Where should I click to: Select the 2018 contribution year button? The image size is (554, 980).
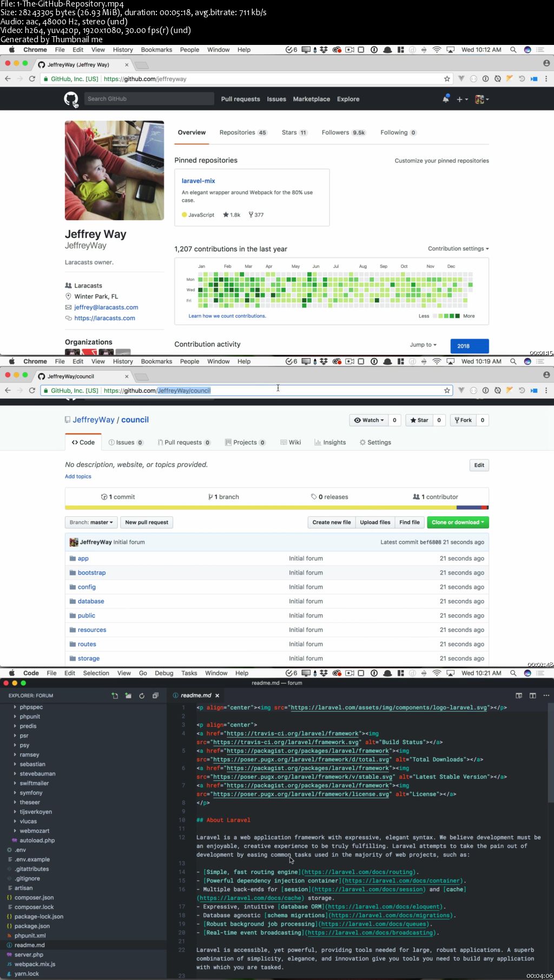coord(469,346)
